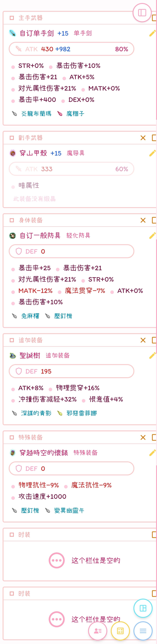Click the main weapon ATK 430 stat bar
This screenshot has height=644, width=157.
72,49
